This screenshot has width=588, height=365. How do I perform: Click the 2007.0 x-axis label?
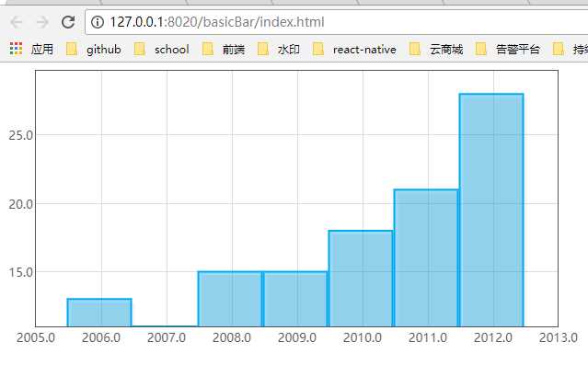tap(167, 337)
